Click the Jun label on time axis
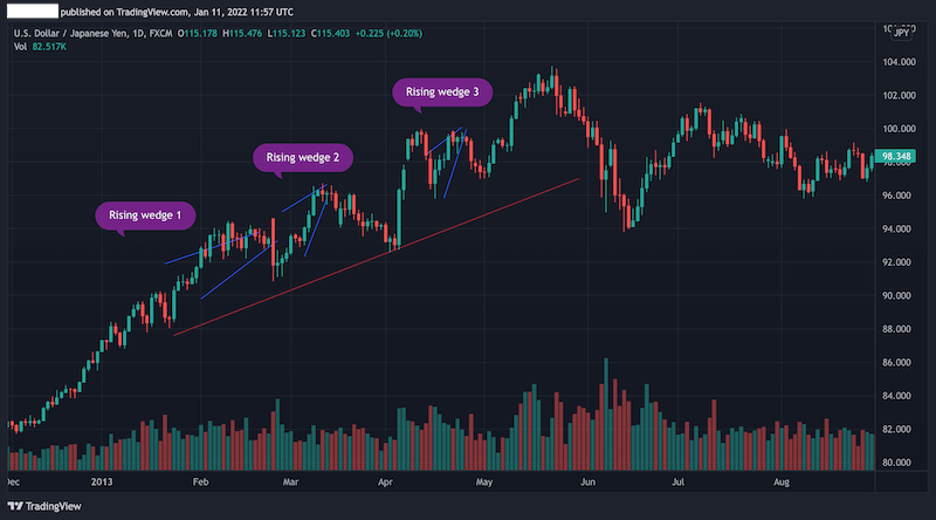The width and height of the screenshot is (936, 520). point(588,482)
